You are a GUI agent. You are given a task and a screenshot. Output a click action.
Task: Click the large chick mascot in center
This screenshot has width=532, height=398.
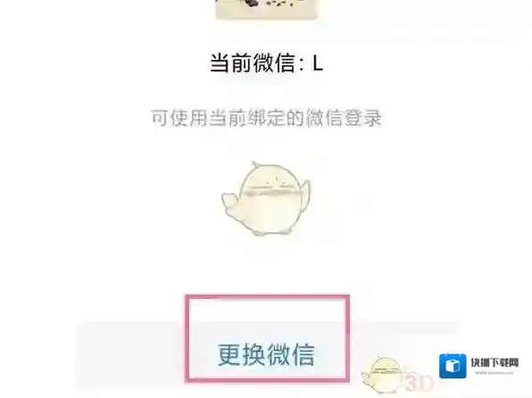tap(266, 198)
